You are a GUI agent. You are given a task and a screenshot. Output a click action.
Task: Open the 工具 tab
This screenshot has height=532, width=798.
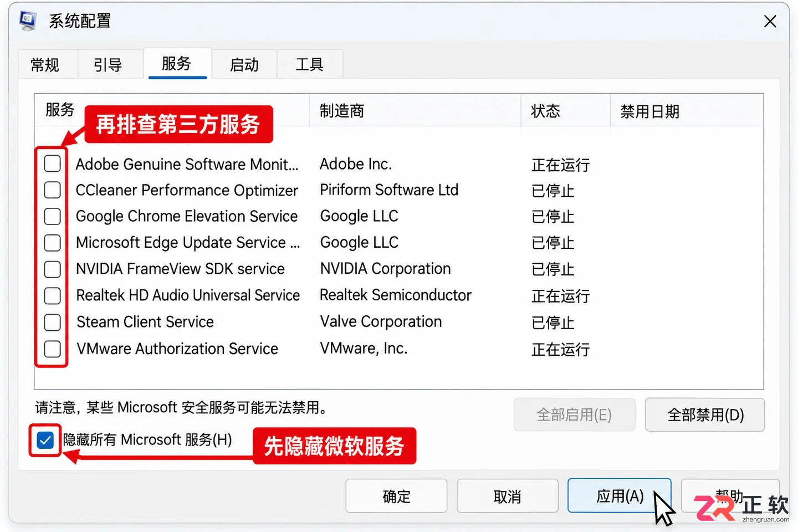coord(309,65)
